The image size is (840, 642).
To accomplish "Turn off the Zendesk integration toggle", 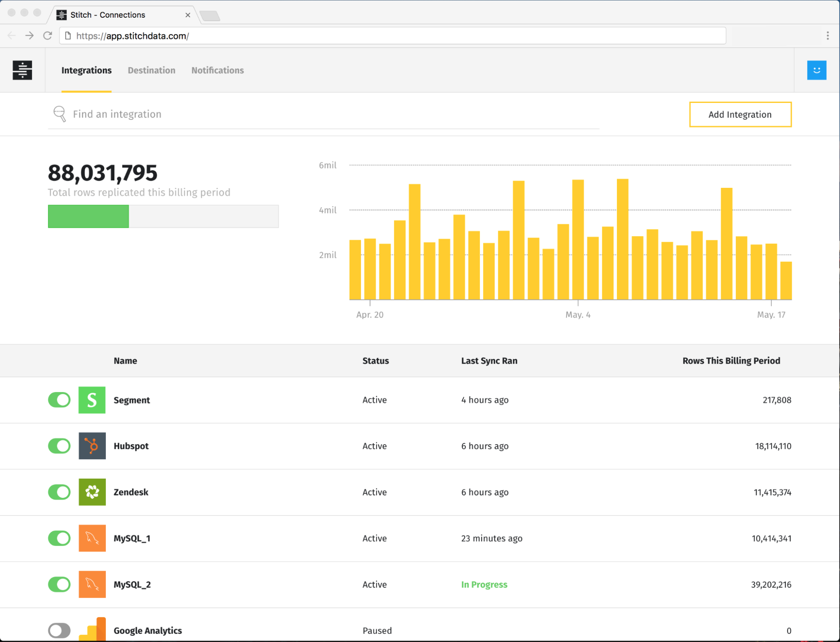I will coord(59,492).
